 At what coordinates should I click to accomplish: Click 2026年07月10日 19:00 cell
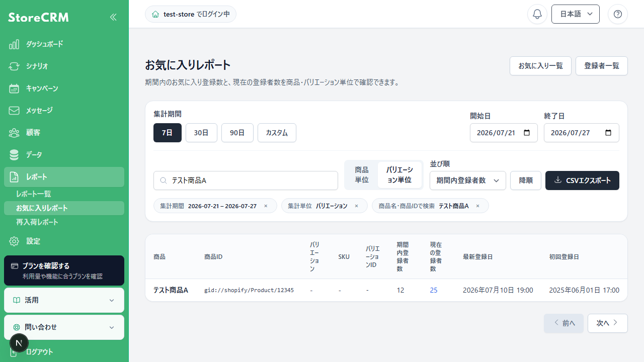pos(498,290)
